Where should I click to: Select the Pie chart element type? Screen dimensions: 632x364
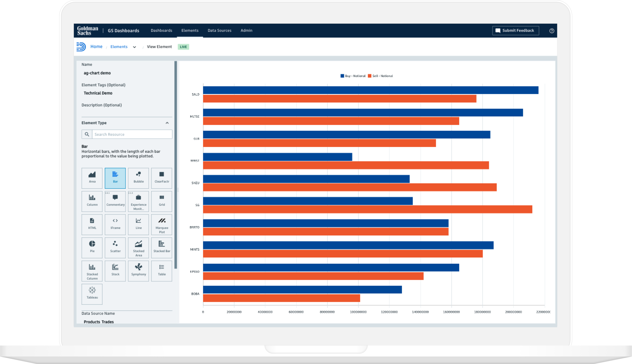click(x=92, y=248)
